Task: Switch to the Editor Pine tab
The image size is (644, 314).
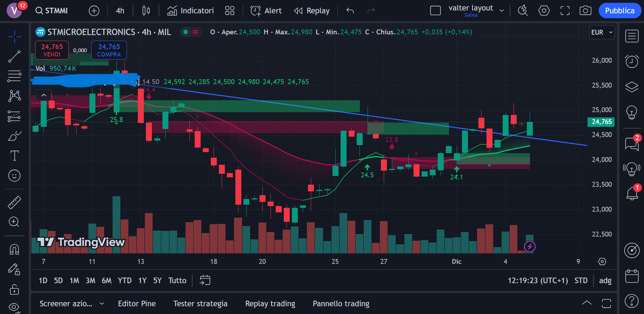Action: [x=137, y=303]
